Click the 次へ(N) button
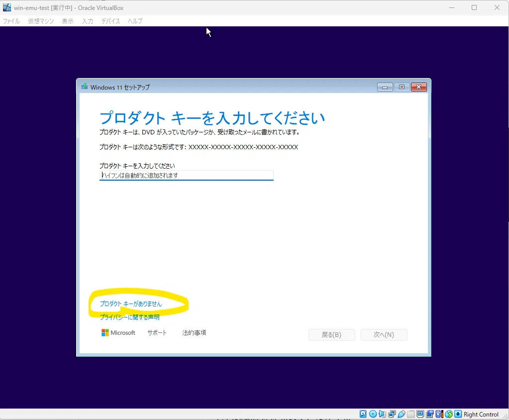Viewport: 509px width, 420px height. [x=384, y=334]
